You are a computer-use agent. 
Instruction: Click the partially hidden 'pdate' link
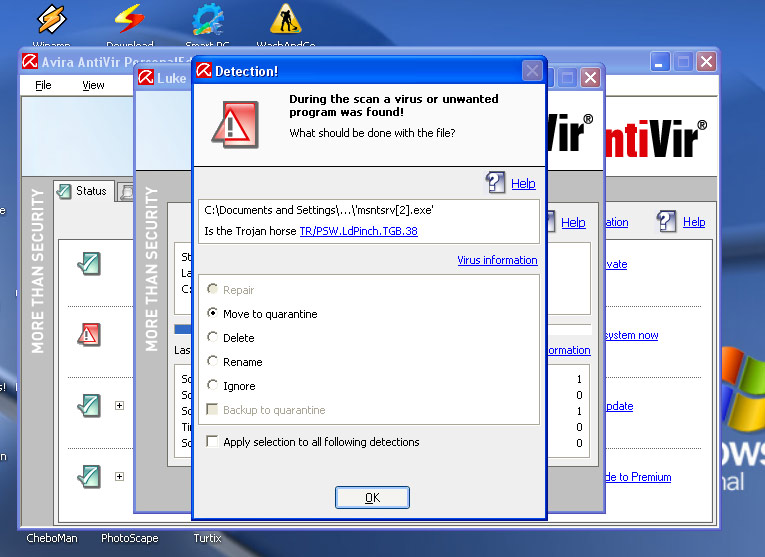coord(620,406)
